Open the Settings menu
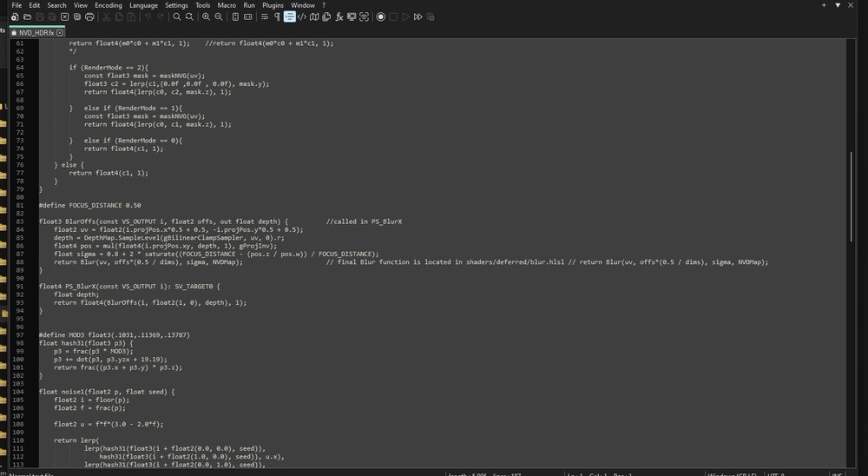The image size is (868, 476). tap(176, 5)
